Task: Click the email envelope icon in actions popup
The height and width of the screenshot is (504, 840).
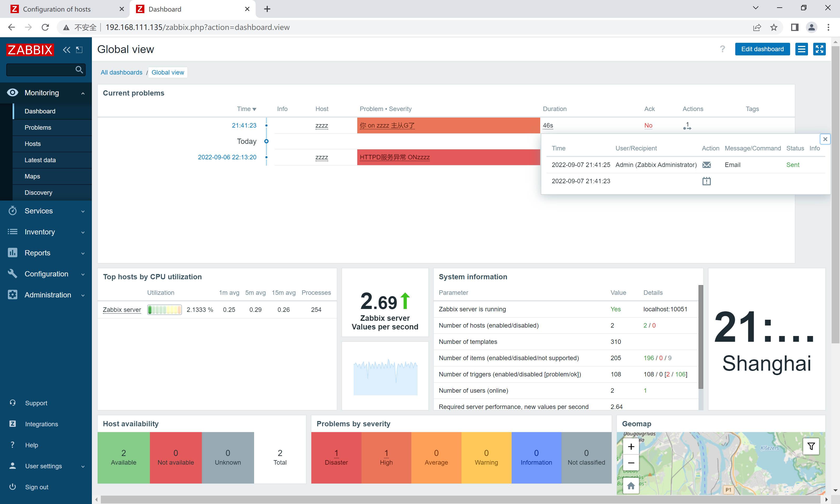Action: tap(707, 165)
